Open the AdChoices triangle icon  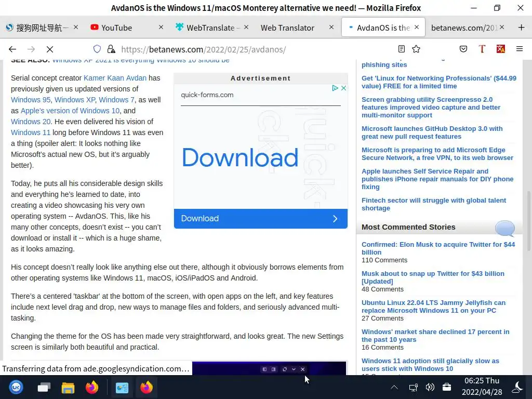coord(335,88)
